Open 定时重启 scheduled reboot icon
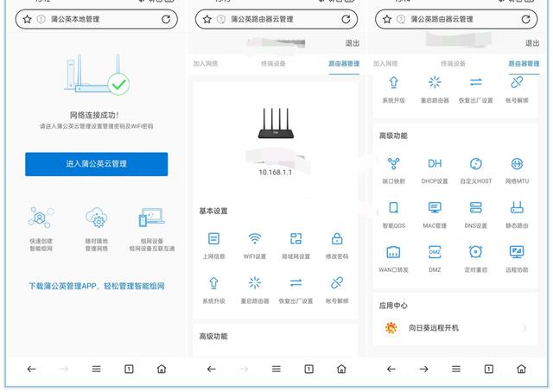 click(x=476, y=252)
